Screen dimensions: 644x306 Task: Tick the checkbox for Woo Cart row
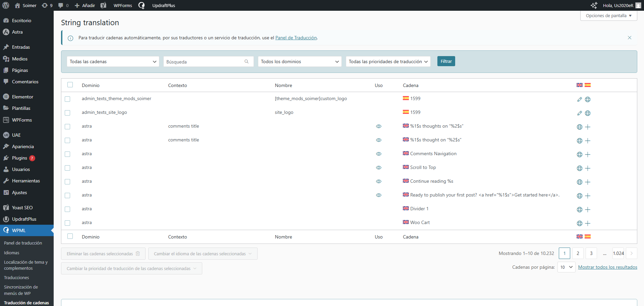pyautogui.click(x=67, y=223)
